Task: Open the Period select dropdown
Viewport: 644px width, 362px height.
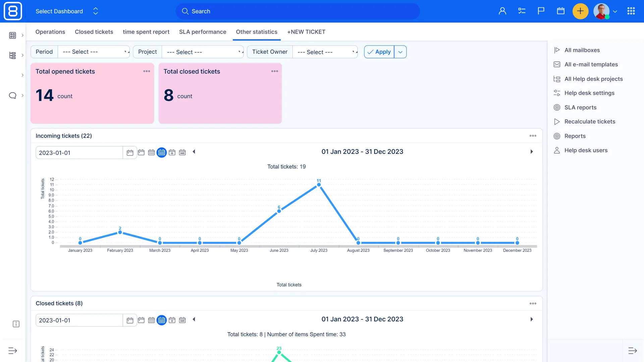Action: [94, 52]
